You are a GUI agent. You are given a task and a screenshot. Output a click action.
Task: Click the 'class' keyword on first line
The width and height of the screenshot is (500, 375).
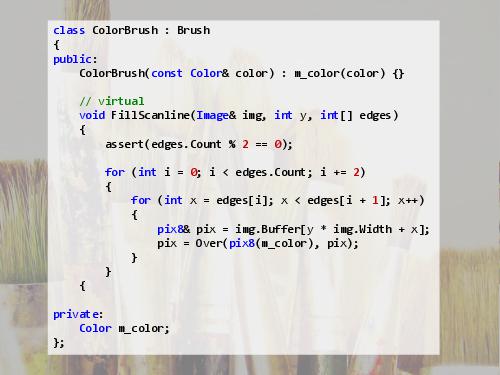point(69,30)
